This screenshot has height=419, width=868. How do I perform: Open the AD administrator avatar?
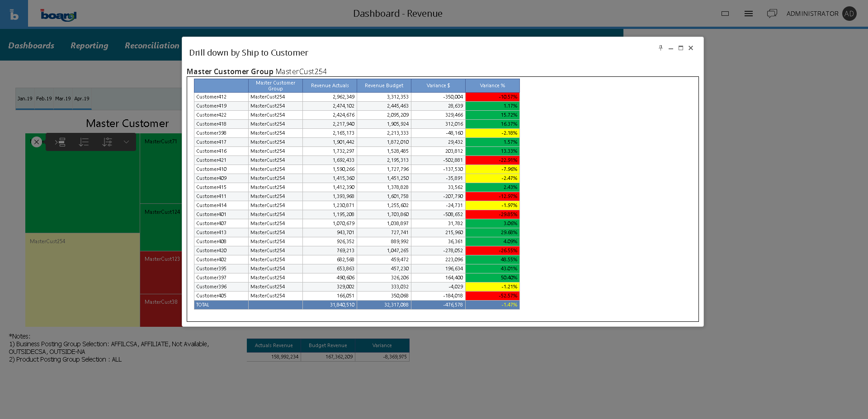coord(849,14)
